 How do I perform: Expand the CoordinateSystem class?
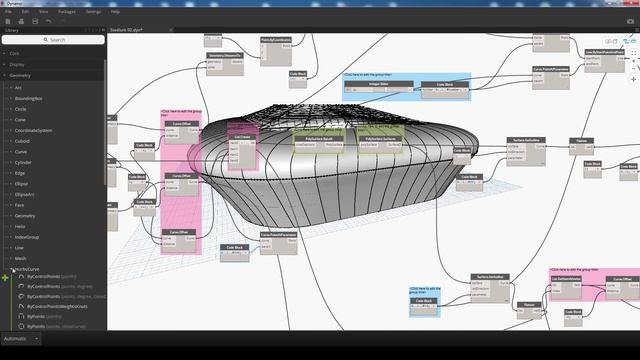pos(11,130)
